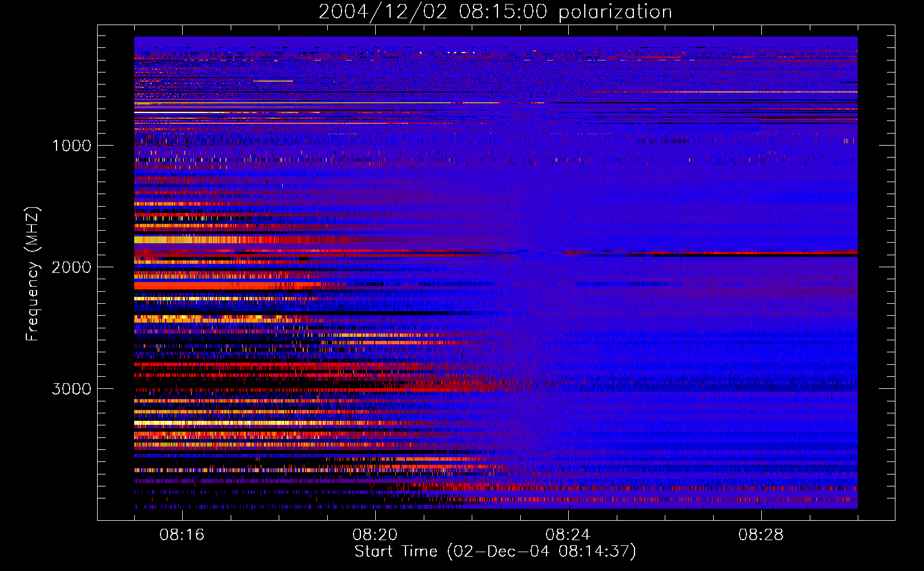
Task: Click the "Start Time (02-Dec-04 08:14:37)" label
Action: point(495,552)
